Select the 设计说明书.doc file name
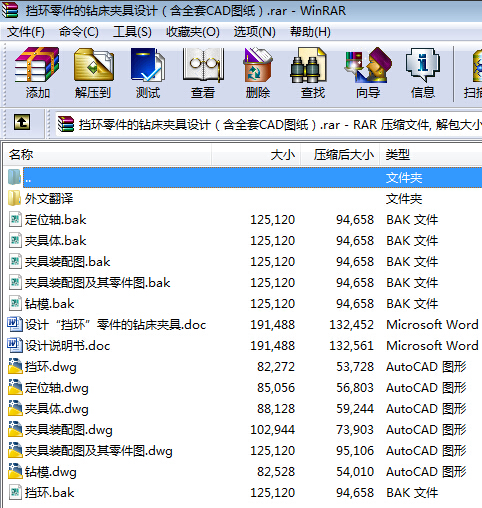The image size is (482, 508). (x=67, y=346)
